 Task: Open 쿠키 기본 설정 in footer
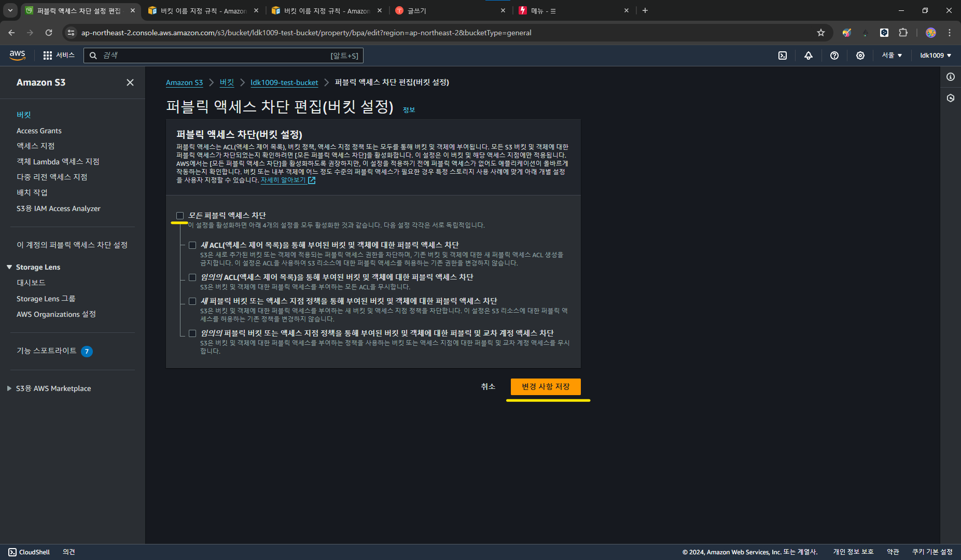click(x=932, y=552)
